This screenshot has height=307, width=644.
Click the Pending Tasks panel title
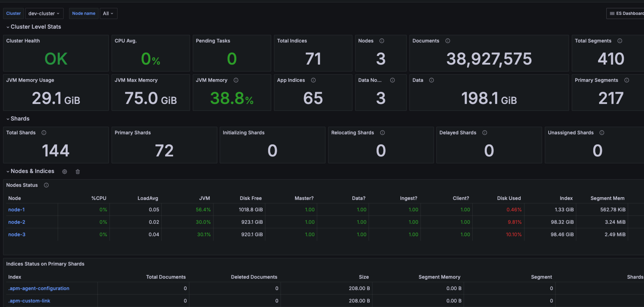click(x=213, y=41)
